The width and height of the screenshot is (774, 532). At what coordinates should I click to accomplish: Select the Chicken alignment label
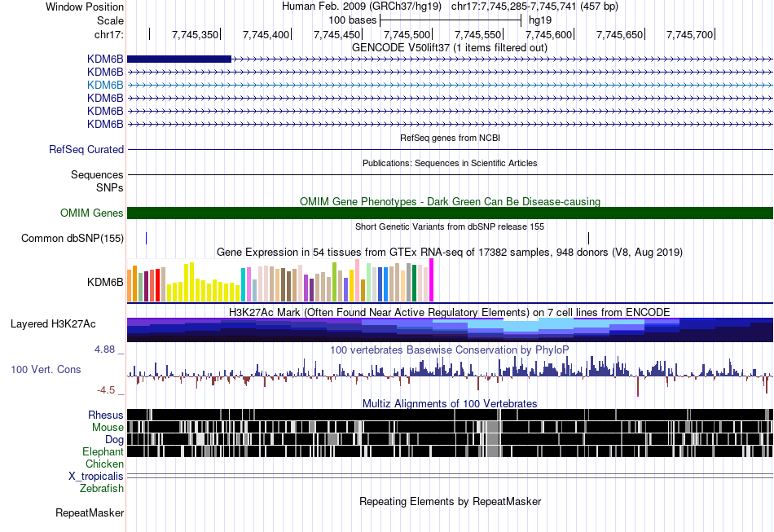pos(104,464)
